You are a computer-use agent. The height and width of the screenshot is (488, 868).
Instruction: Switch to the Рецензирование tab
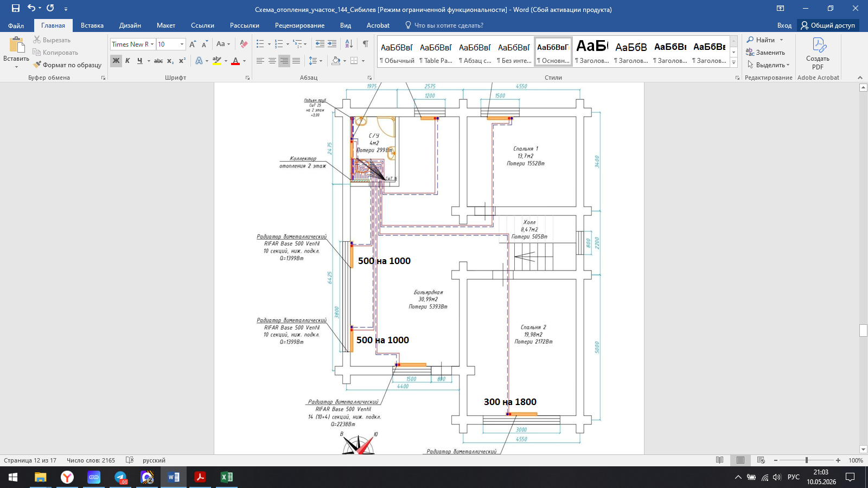point(299,25)
